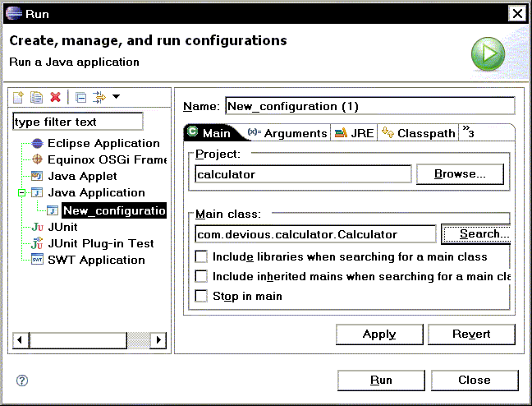Click the JUnit Plug-in Test icon
Viewport: 532px width, 406px height.
37,243
